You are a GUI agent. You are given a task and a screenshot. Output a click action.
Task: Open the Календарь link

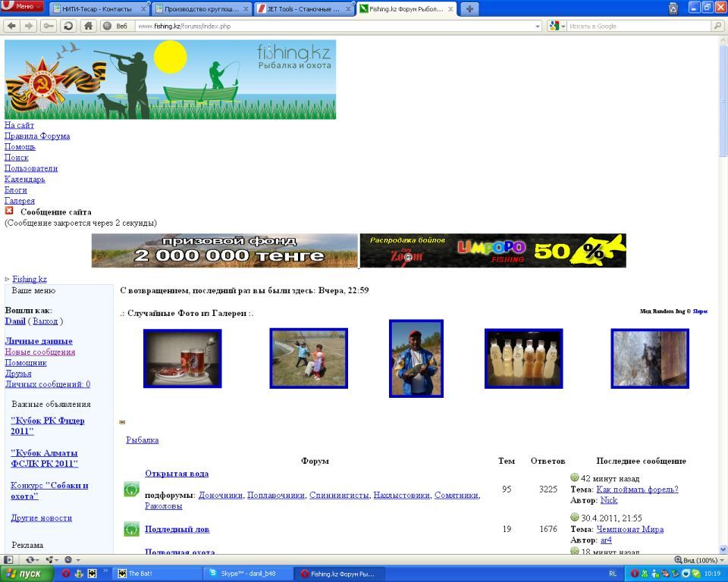(24, 179)
